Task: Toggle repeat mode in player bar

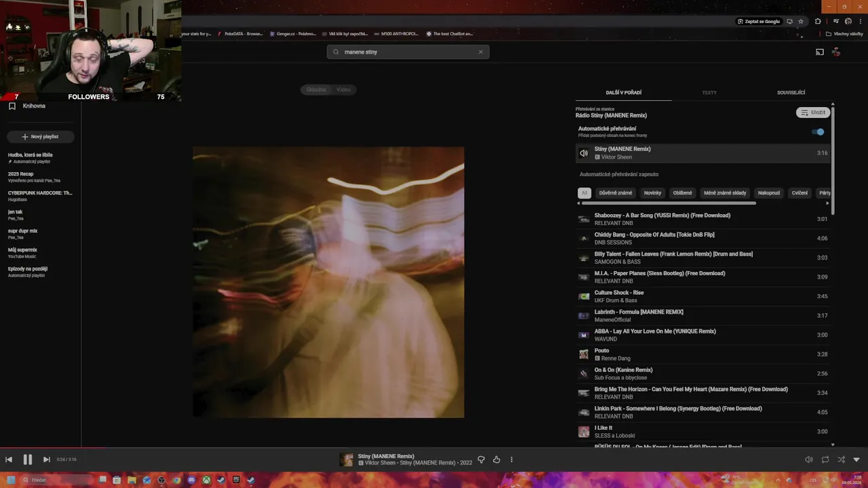Action: click(825, 460)
